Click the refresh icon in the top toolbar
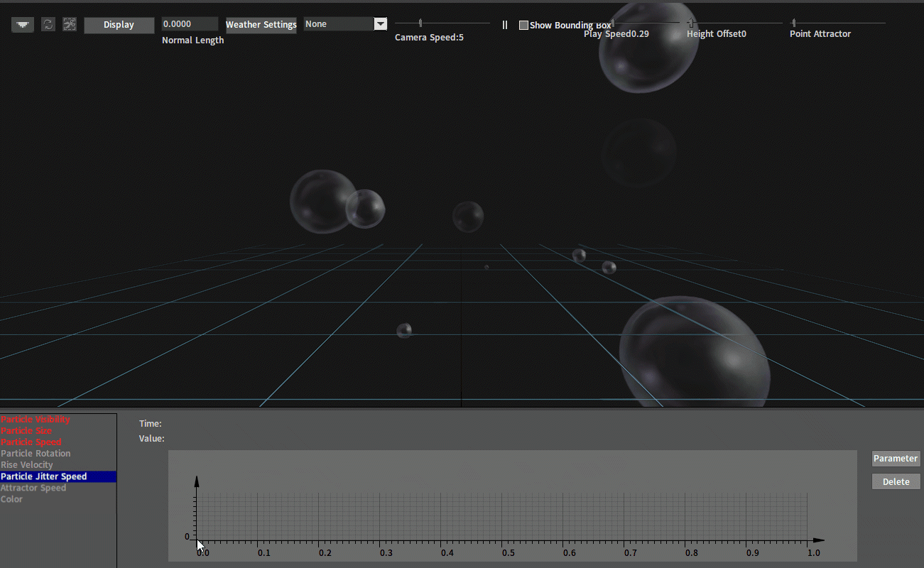Image resolution: width=924 pixels, height=568 pixels. pos(48,24)
